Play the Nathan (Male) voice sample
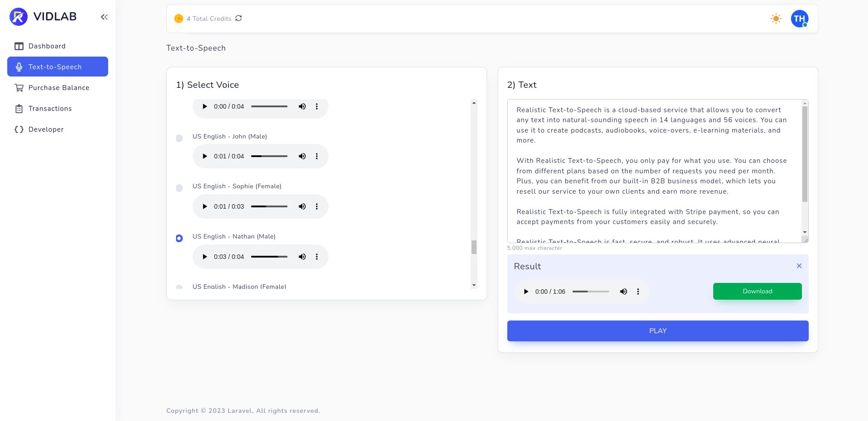The image size is (868, 421). (x=205, y=257)
